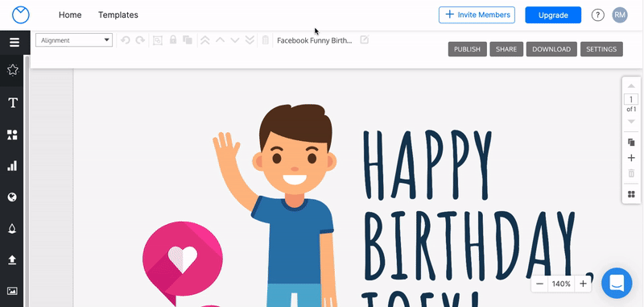Screen dimensions: 644x307
Task: Click the toolbar trash delete icon
Action: click(x=266, y=40)
